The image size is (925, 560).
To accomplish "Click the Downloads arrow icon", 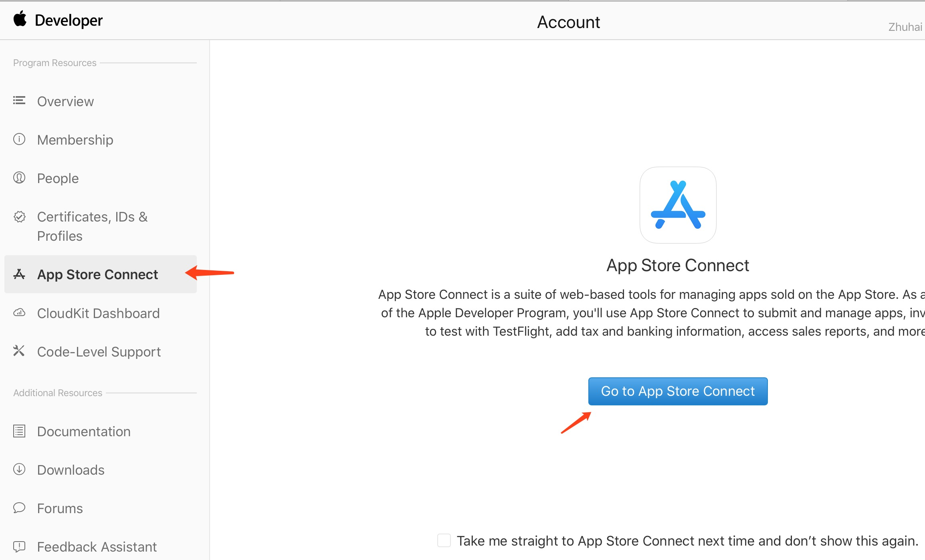I will click(x=19, y=469).
